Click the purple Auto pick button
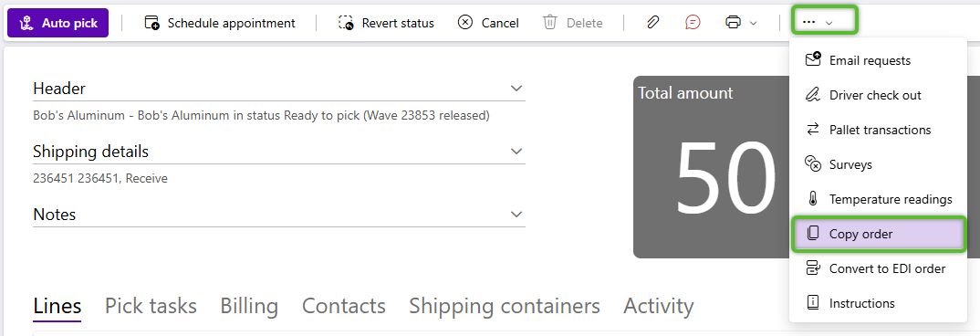Viewport: 980px width, 336px height. coord(57,23)
